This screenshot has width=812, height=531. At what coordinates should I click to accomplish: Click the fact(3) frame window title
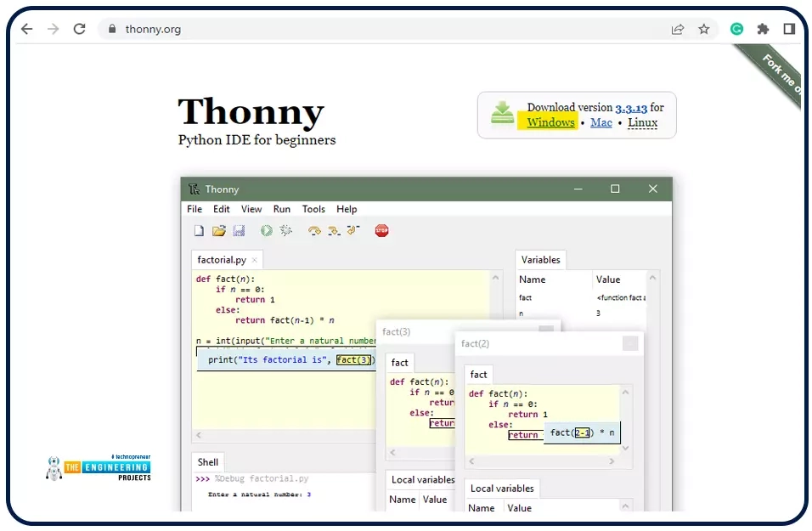pyautogui.click(x=396, y=331)
